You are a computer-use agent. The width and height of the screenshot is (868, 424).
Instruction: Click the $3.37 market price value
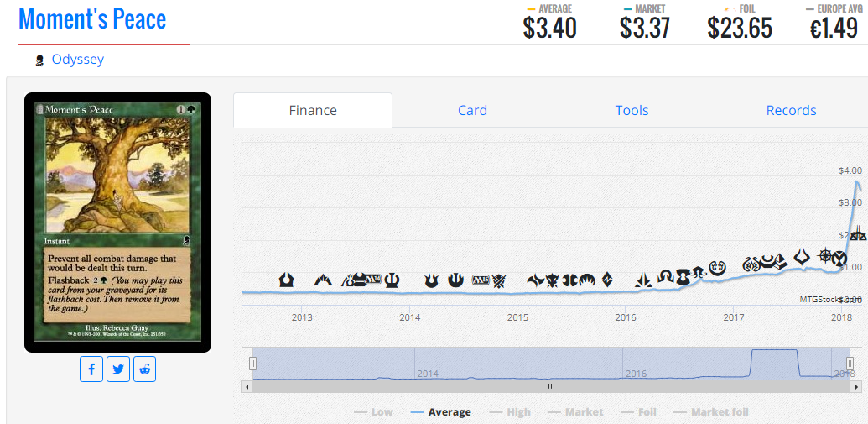(x=646, y=29)
